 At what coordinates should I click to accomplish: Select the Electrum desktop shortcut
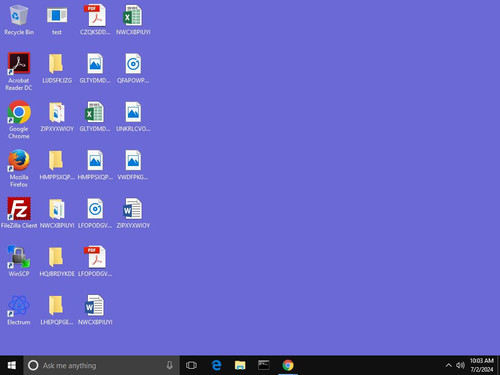pos(19,309)
